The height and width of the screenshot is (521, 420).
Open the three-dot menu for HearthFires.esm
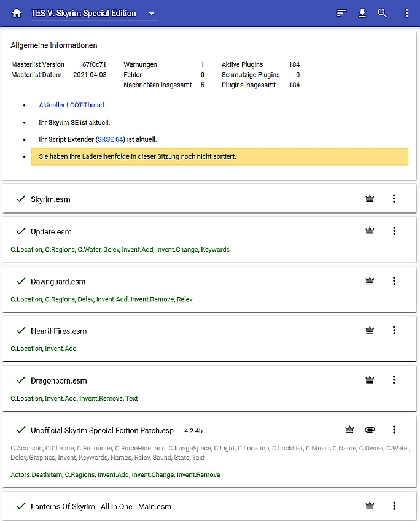pos(394,330)
